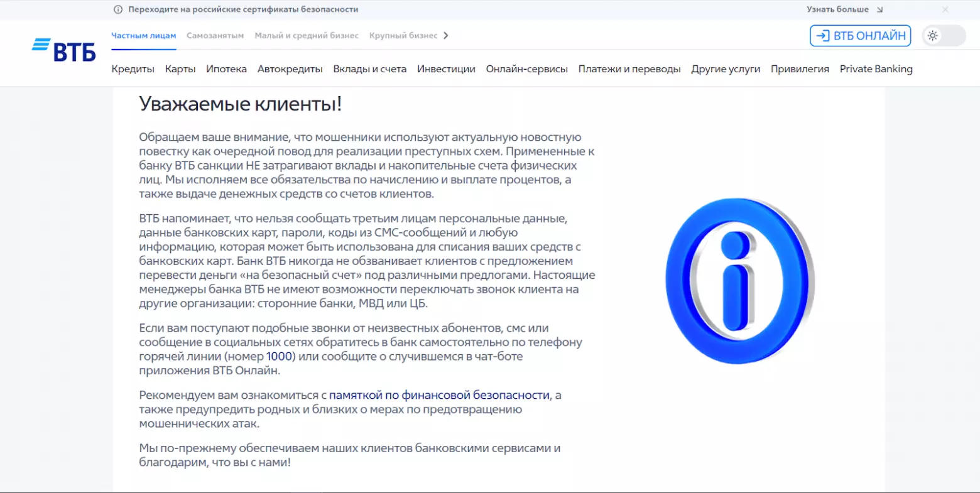Select 'Ипотека' in navigation
Screen dimensions: 980x493
tap(226, 69)
